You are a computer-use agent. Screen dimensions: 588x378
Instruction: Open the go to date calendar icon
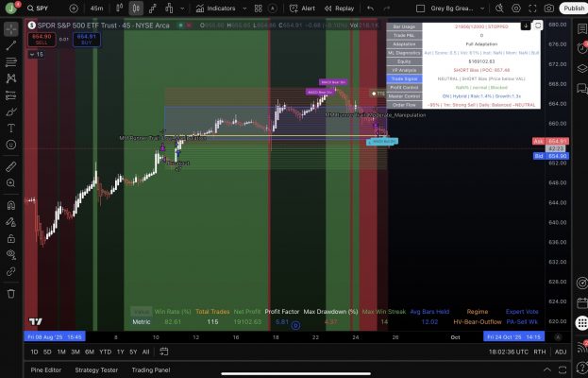click(164, 352)
